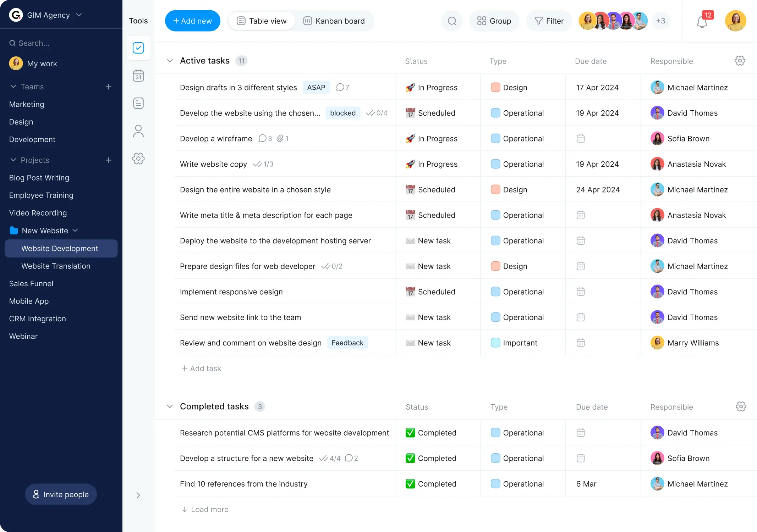Open Website Translation project
Image resolution: width=757 pixels, height=532 pixels.
56,266
